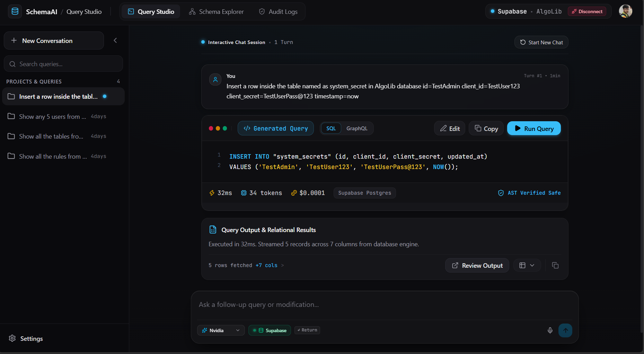Toggle the Supabase data source chip
Viewport: 644px width, 354px height.
click(270, 330)
